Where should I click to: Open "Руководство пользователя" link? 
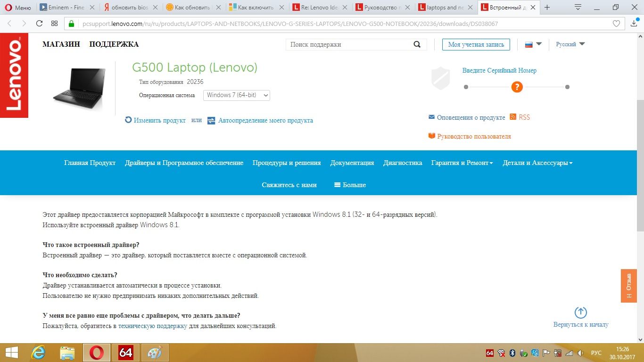click(x=470, y=136)
